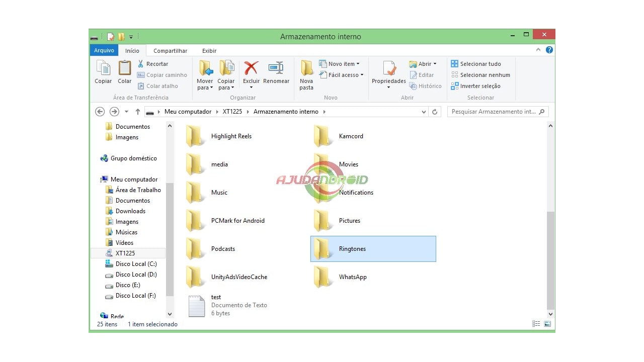The width and height of the screenshot is (644, 362).
Task: Open Propriedades checkmark icon
Action: (388, 69)
